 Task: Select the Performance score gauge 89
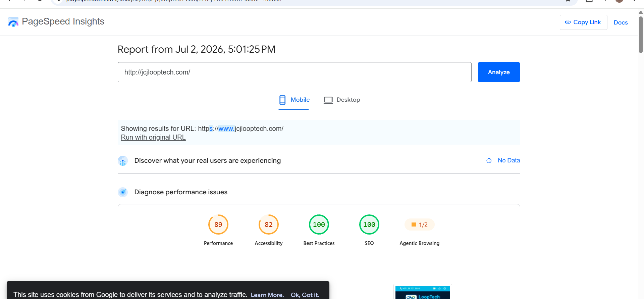coord(218,225)
